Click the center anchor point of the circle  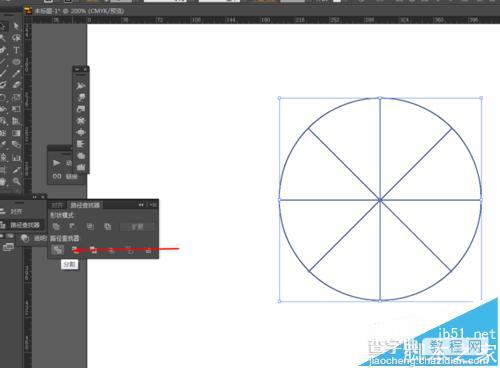coord(380,200)
